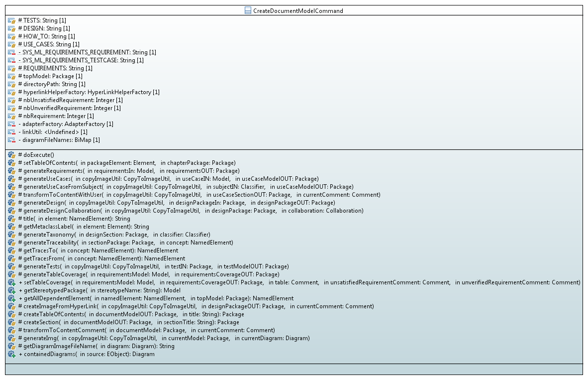Select the createTableOfContents operation text
Image resolution: width=588 pixels, height=380 pixels.
(x=131, y=314)
